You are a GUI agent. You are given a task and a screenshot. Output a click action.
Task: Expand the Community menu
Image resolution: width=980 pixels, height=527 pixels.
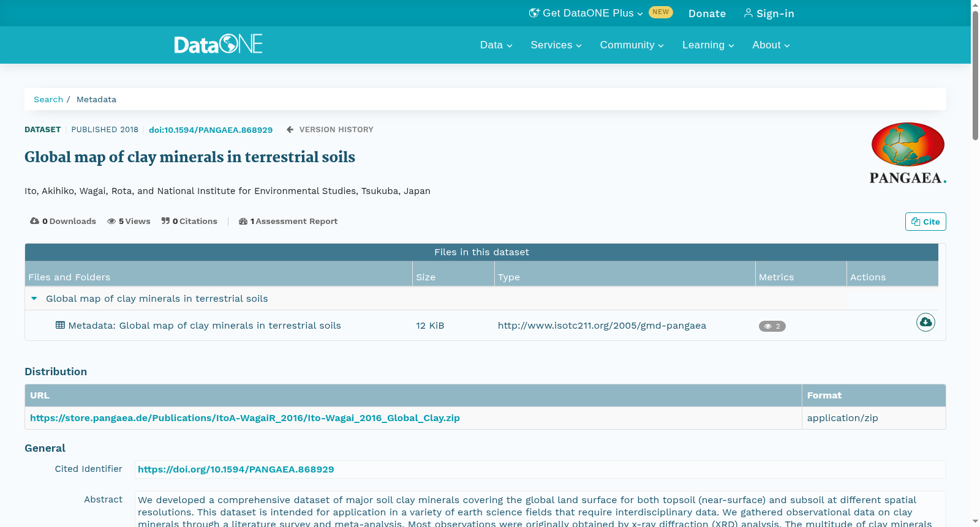click(x=631, y=45)
